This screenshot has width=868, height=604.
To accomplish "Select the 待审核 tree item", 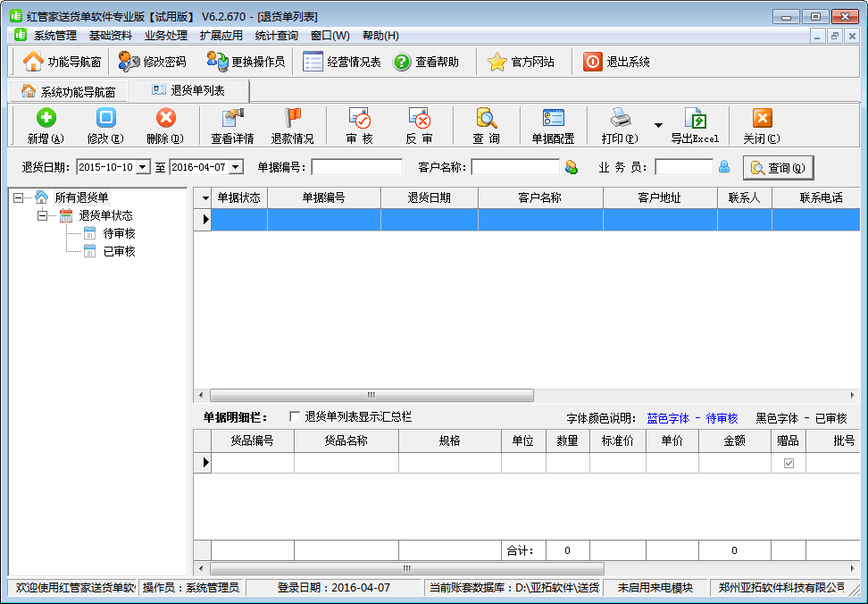I will point(120,233).
